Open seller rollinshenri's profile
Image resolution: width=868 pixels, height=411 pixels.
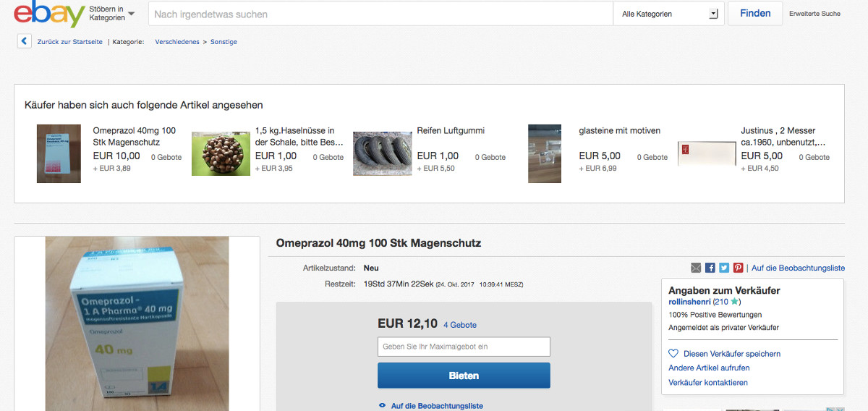(x=689, y=301)
